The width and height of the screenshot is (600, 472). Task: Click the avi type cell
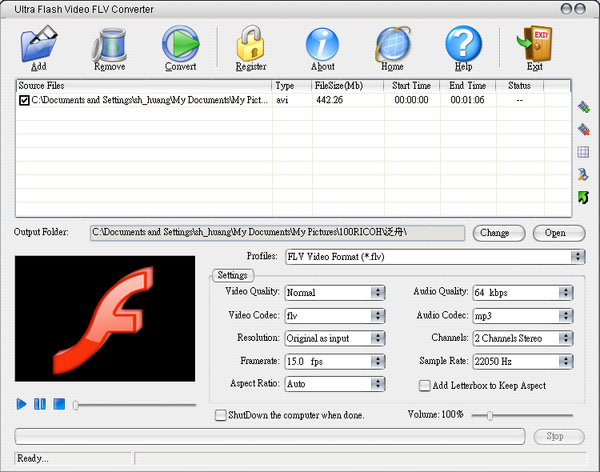click(x=282, y=100)
